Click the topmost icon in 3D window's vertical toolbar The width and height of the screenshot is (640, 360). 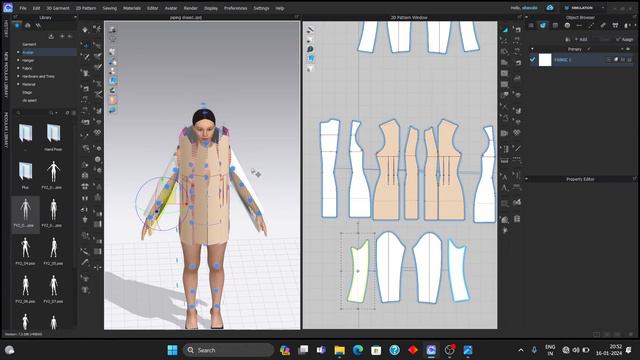coord(112,30)
